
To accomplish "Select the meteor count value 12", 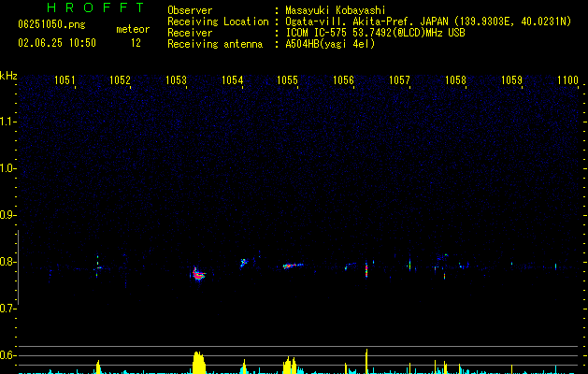I will [x=136, y=43].
